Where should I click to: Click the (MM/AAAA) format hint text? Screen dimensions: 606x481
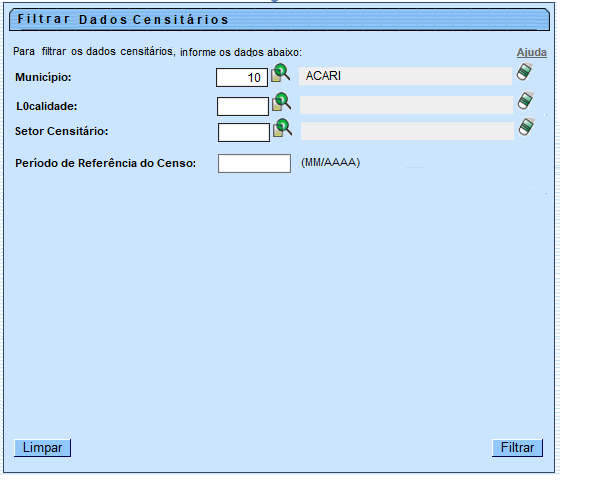[330, 162]
